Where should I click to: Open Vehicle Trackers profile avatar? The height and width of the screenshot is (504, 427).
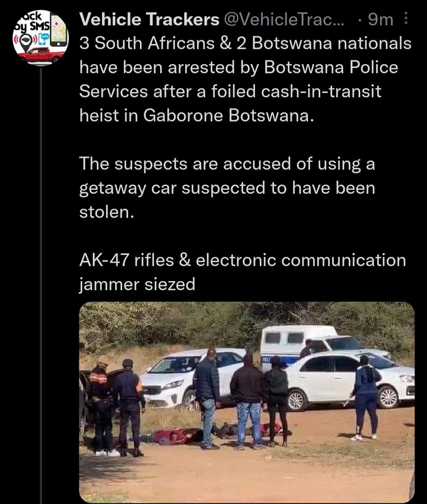[40, 37]
